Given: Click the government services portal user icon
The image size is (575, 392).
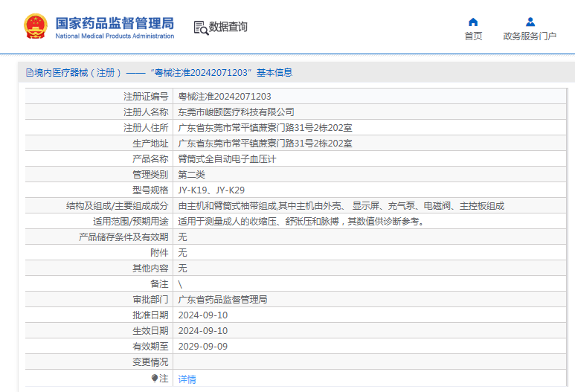Looking at the screenshot, I should (x=530, y=22).
